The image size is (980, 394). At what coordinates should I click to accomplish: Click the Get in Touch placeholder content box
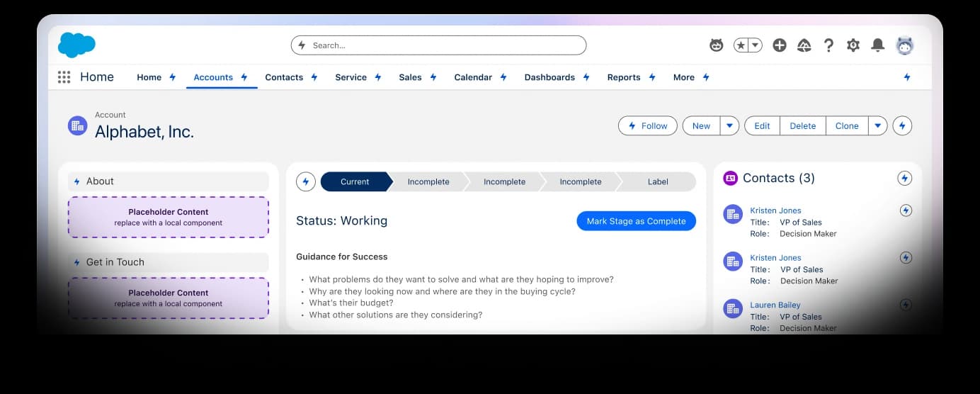tap(169, 298)
